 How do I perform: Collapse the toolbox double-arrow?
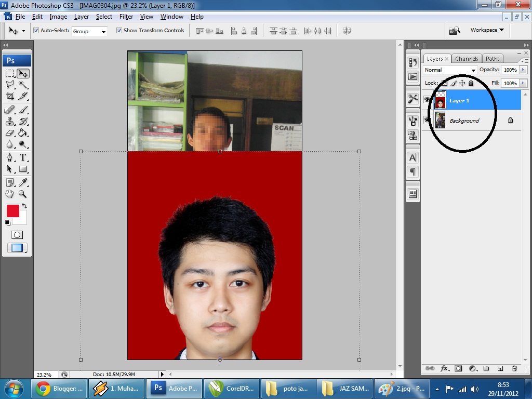[x=5, y=45]
